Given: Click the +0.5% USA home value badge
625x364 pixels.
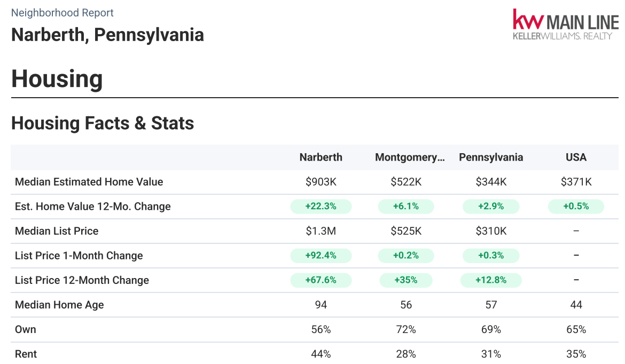Looking at the screenshot, I should coord(576,207).
